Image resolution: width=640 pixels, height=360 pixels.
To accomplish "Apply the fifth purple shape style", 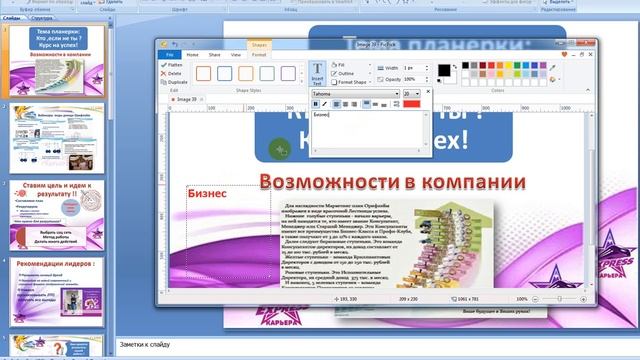I will [288, 73].
